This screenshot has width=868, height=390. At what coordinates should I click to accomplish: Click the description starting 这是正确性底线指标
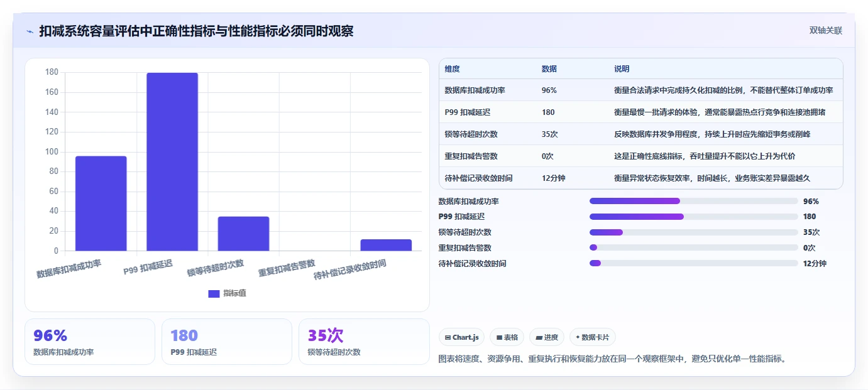tap(705, 156)
